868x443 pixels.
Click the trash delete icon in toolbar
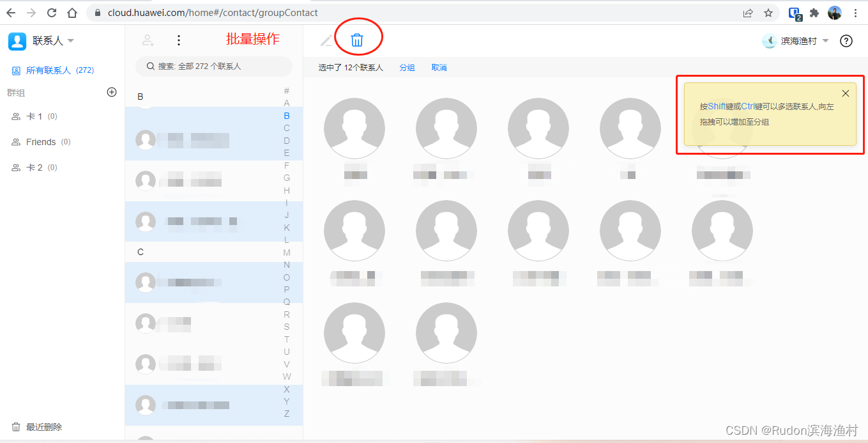[x=357, y=40]
